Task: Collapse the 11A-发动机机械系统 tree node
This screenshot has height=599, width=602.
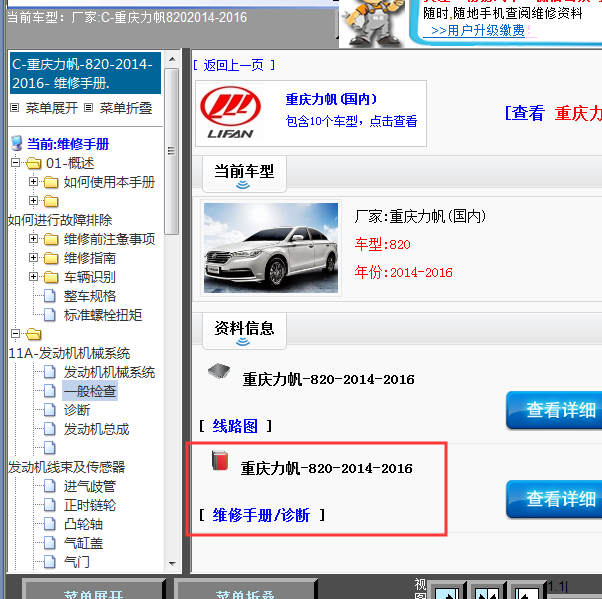Action: (15, 334)
